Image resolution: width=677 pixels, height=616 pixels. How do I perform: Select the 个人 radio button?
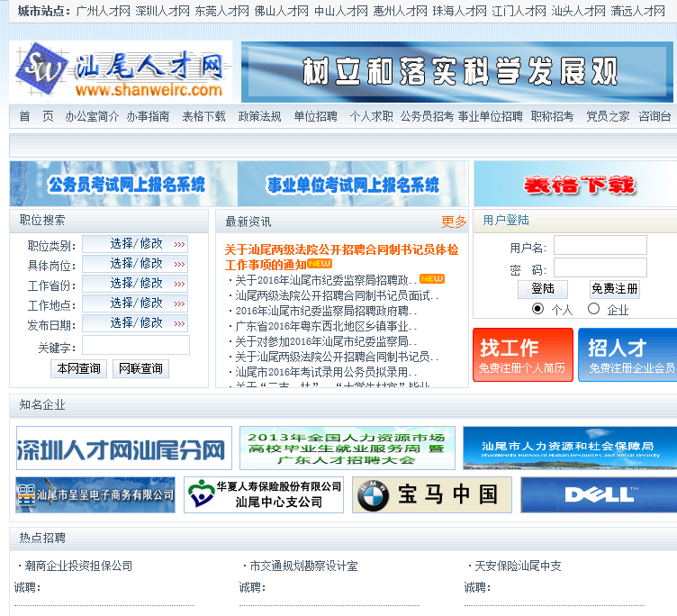tap(538, 309)
